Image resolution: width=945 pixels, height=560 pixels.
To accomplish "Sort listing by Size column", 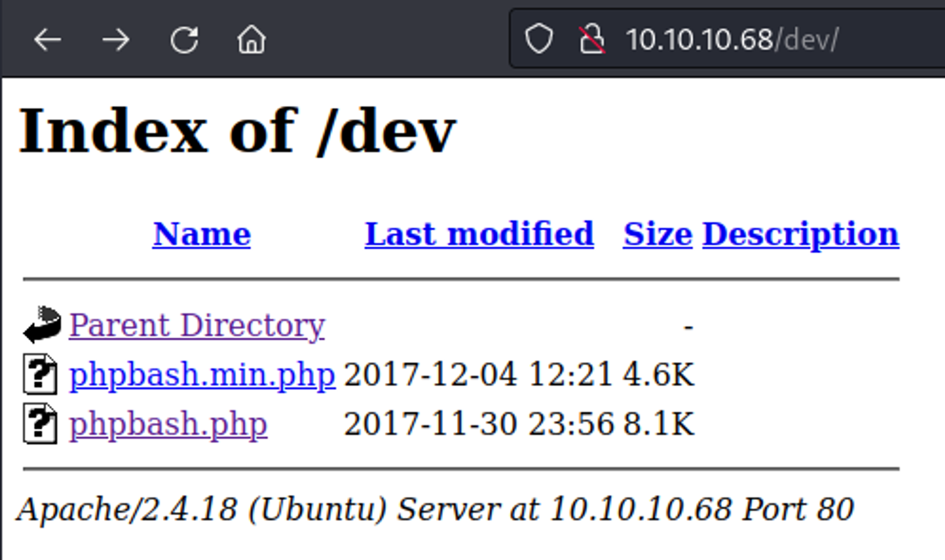I will [x=657, y=234].
